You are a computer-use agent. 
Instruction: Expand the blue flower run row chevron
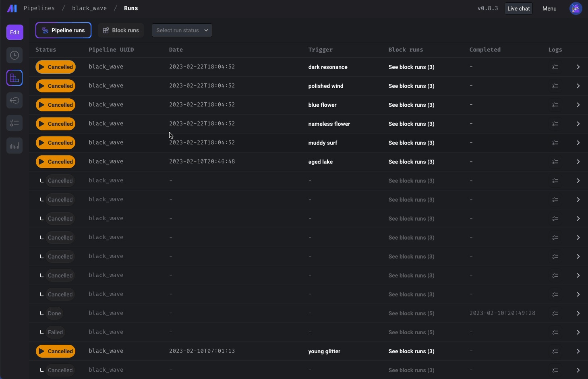click(x=578, y=105)
